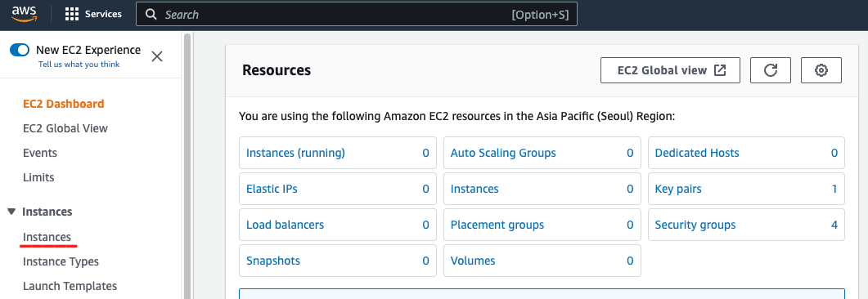The image size is (868, 299).
Task: Open the Instances resource card link
Action: [x=474, y=189]
